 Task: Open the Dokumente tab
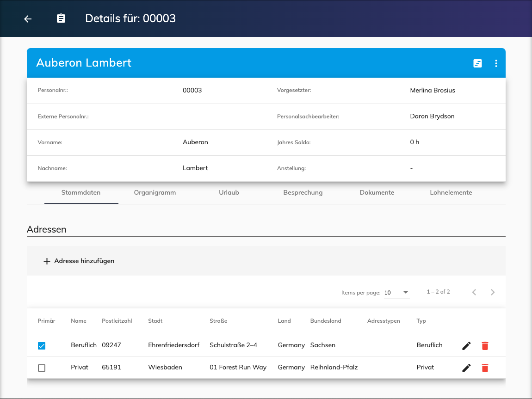377,192
